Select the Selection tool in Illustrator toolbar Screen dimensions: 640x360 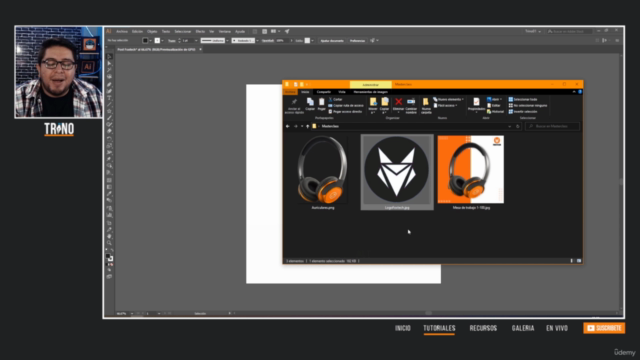click(109, 57)
